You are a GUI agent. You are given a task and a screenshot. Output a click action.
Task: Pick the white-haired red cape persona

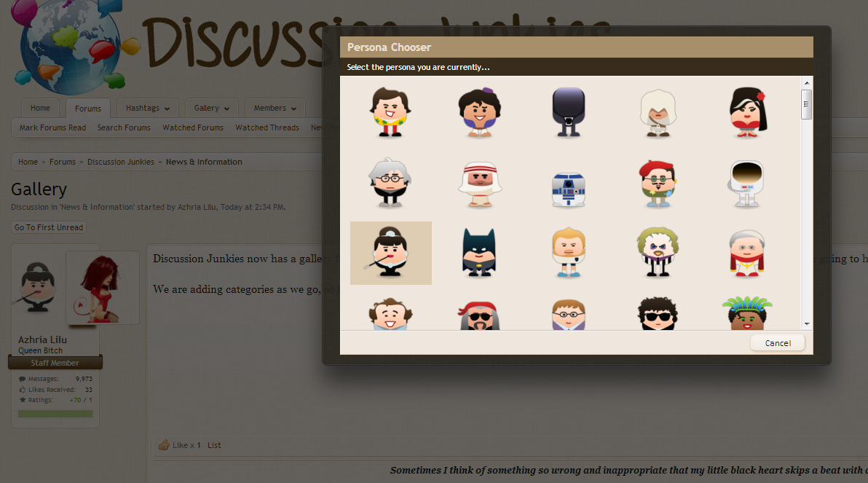pyautogui.click(x=747, y=253)
